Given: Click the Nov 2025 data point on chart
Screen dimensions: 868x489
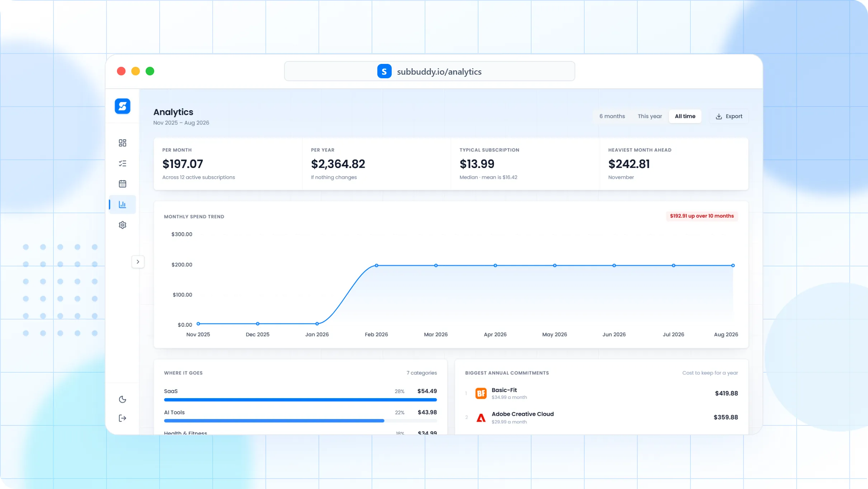Looking at the screenshot, I should tap(198, 324).
